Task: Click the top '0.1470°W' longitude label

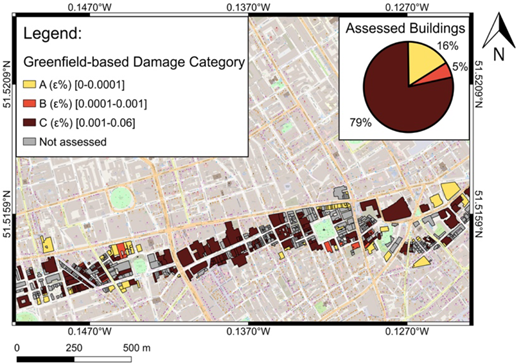Action: 90,7
